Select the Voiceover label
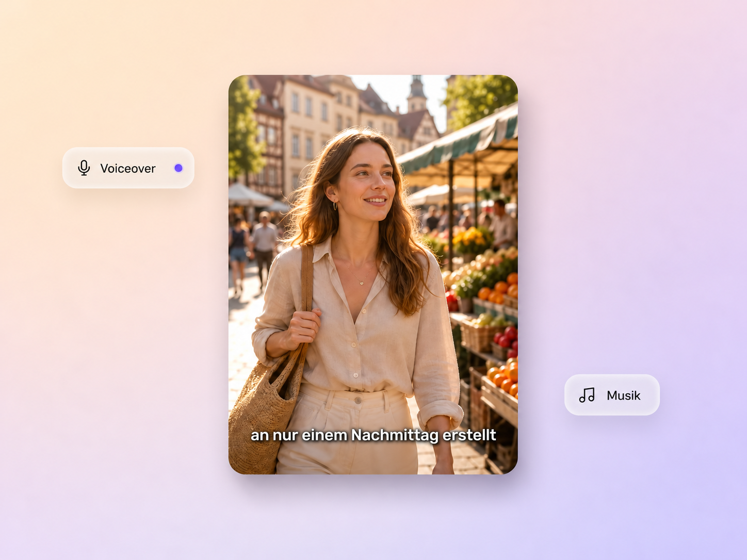Screen dimensions: 747x560 pos(128,169)
